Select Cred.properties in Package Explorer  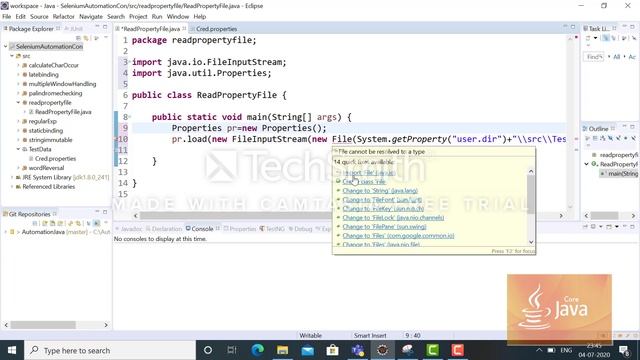pyautogui.click(x=55, y=159)
